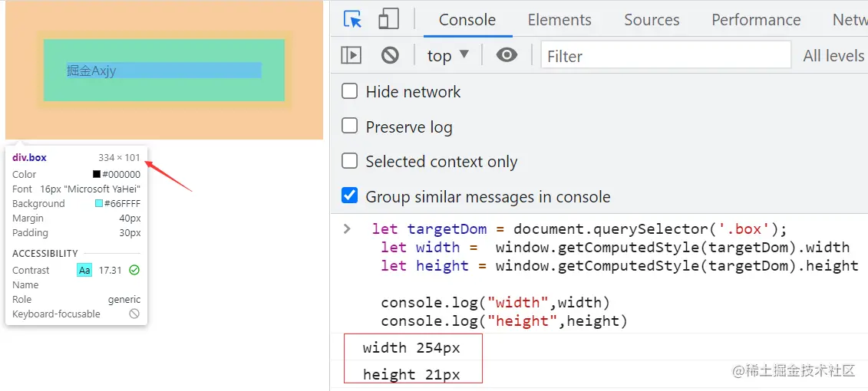
Task: Click the 'Selected context only' label text
Action: [441, 162]
